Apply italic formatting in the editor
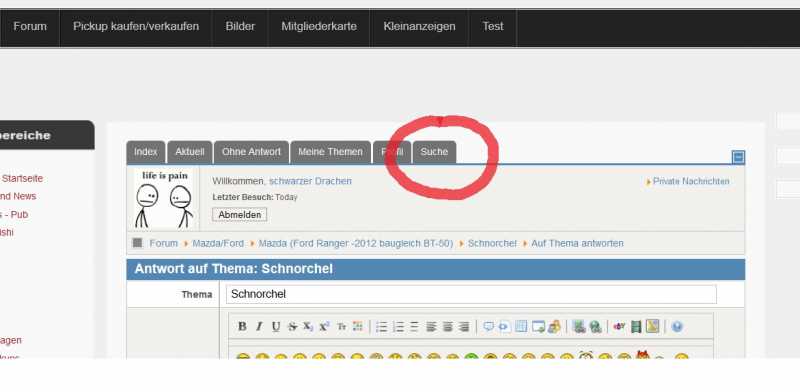Screen dimensions: 800x392 259,327
